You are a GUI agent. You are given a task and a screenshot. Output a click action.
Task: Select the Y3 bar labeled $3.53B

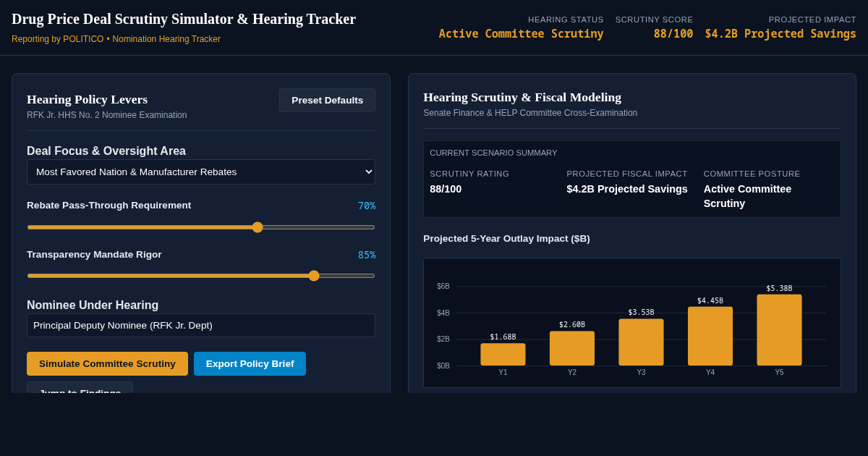641,342
